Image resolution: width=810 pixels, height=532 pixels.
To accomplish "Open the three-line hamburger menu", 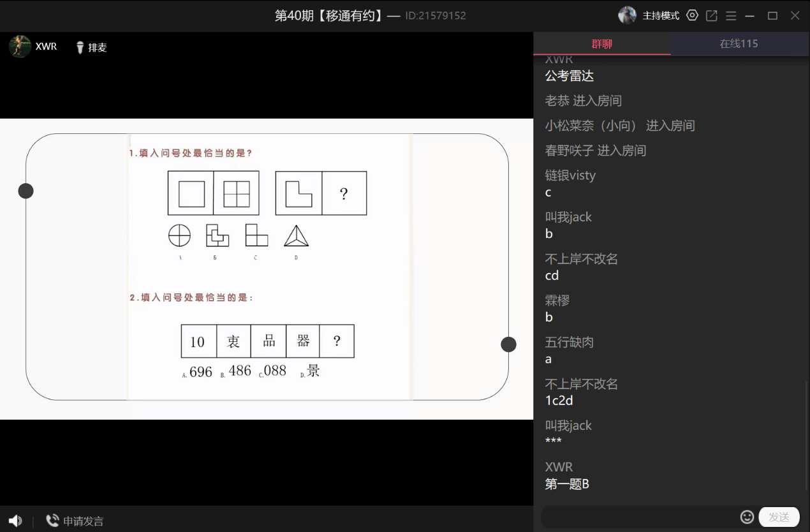I will (x=731, y=15).
